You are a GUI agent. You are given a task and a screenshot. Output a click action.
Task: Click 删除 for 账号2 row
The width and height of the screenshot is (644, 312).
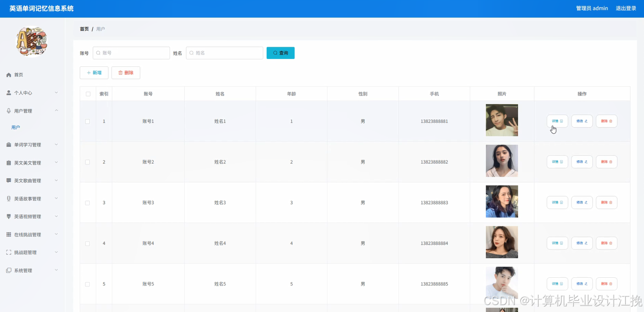click(x=607, y=162)
